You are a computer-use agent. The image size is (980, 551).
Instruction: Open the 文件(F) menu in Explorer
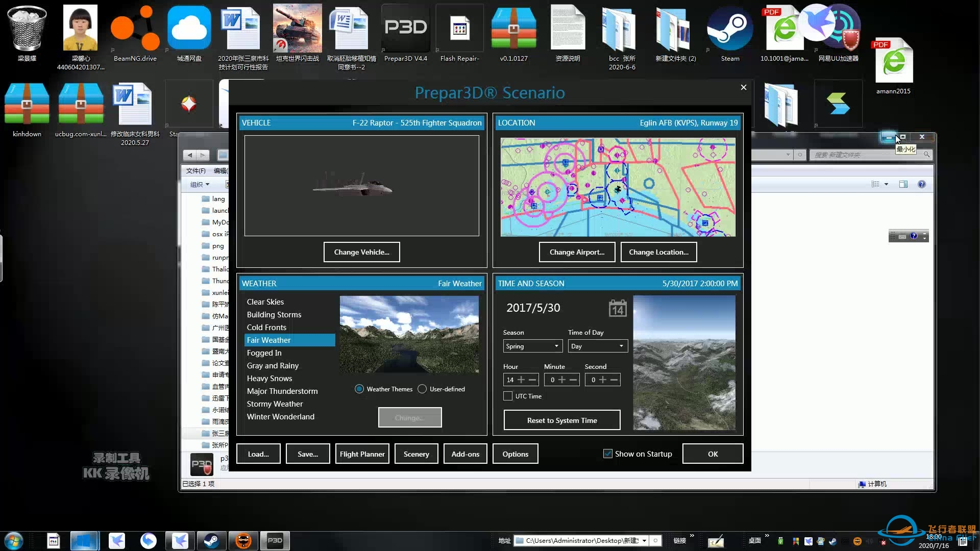[196, 170]
